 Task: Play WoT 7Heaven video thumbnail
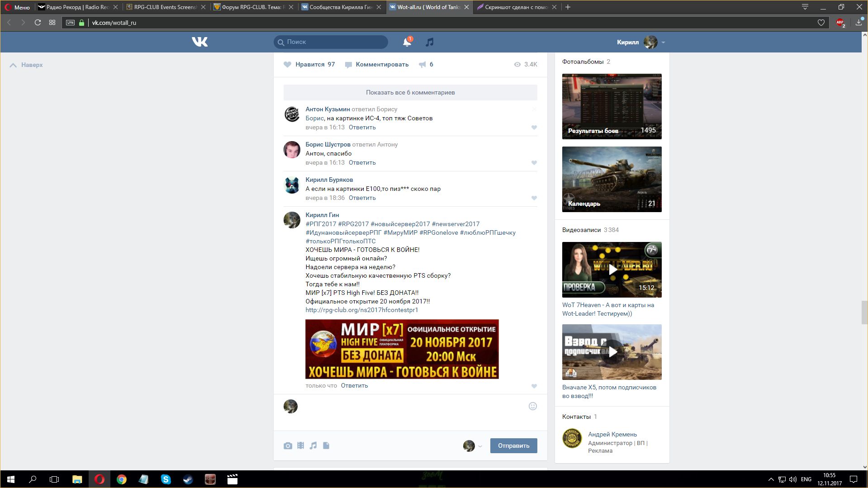[x=612, y=270]
